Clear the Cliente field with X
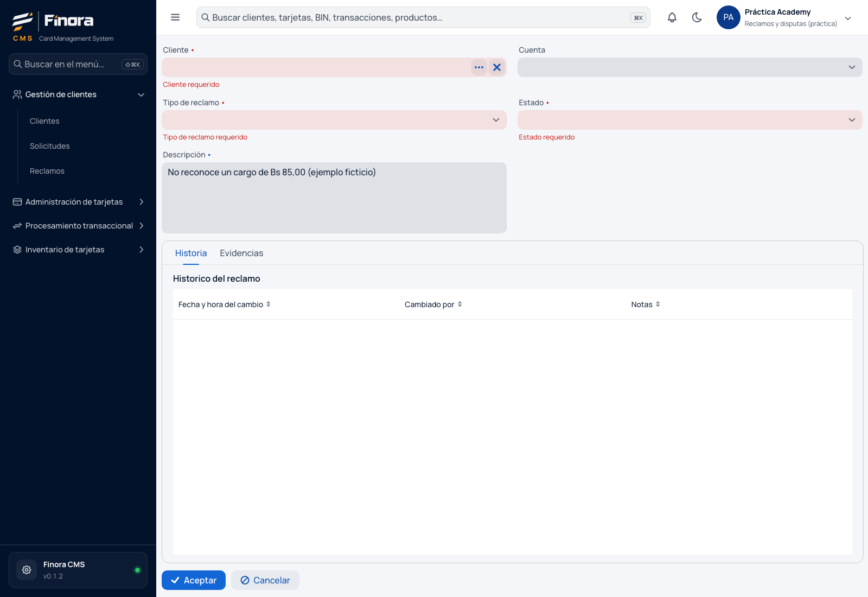The image size is (868, 597). click(497, 67)
